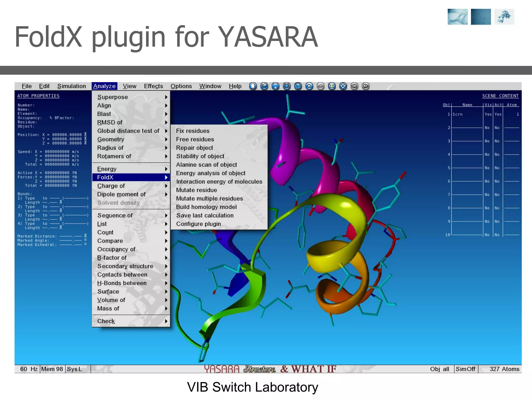The image size is (532, 399).
Task: Expand the Charge of submenu arrow
Action: tap(166, 186)
